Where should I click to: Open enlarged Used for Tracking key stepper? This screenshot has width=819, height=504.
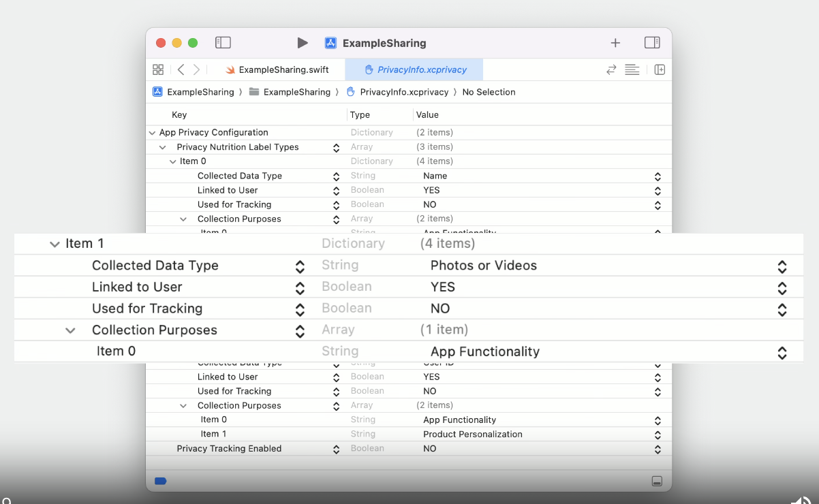(300, 310)
